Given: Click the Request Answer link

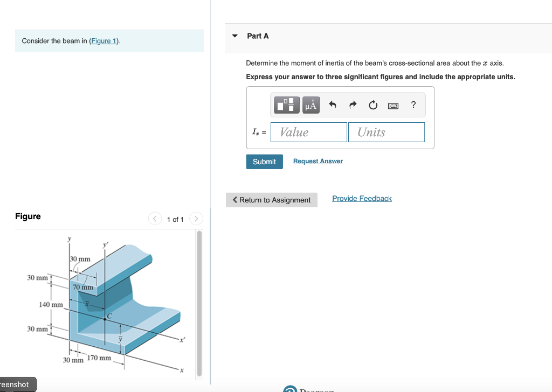Looking at the screenshot, I should click(318, 160).
